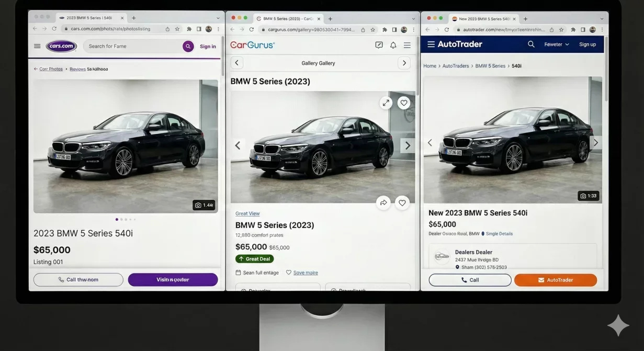The image size is (644, 351).
Task: Click Sign in on Cars.com
Action: 208,47
